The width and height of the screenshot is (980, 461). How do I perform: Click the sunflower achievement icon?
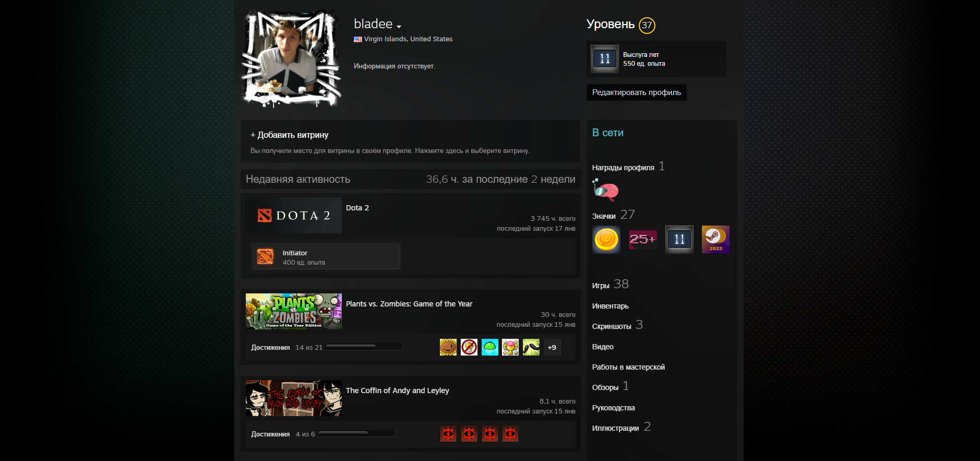click(x=448, y=347)
